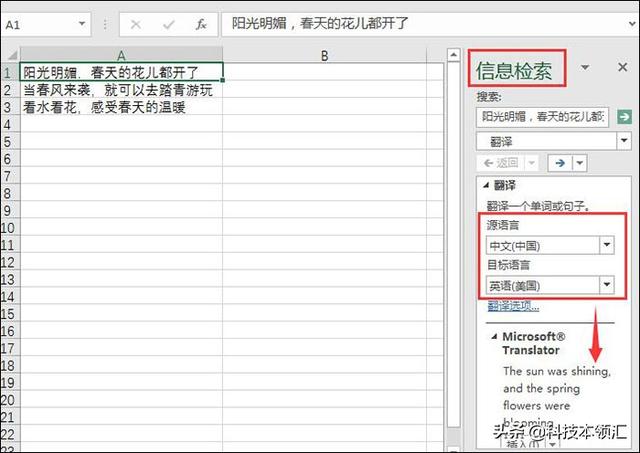Open the 信息检索 pane options dropdown
The image size is (640, 453).
(585, 67)
